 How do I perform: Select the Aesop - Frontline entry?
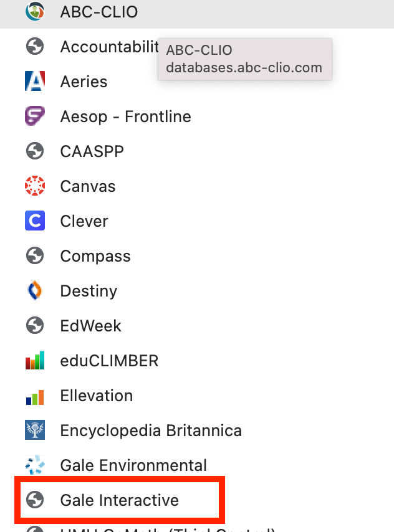(x=197, y=116)
